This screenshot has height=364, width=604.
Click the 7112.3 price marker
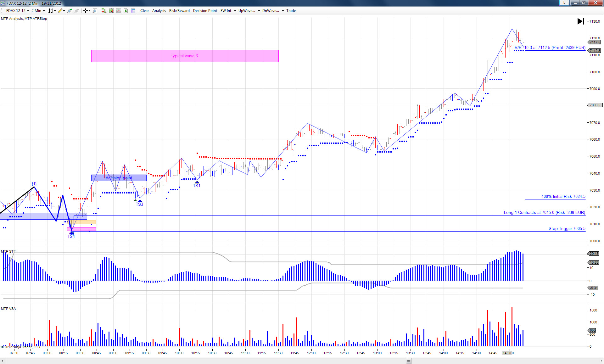(x=595, y=51)
